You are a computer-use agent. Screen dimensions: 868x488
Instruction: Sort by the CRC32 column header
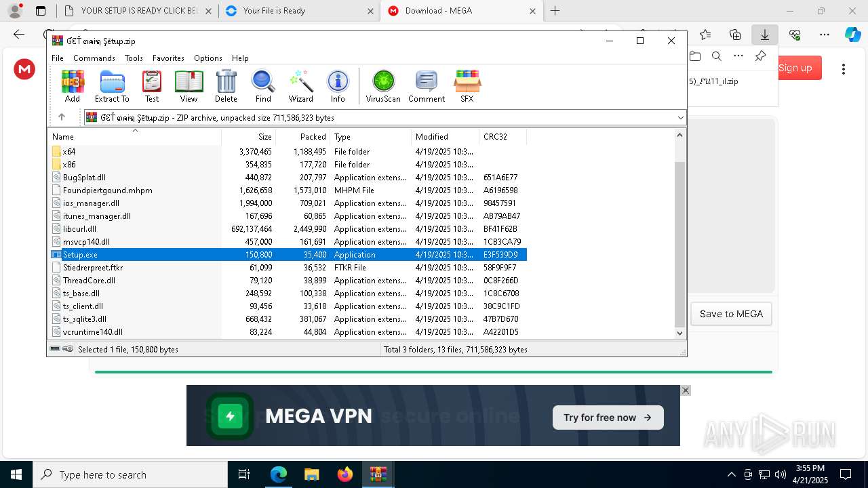[x=503, y=137]
